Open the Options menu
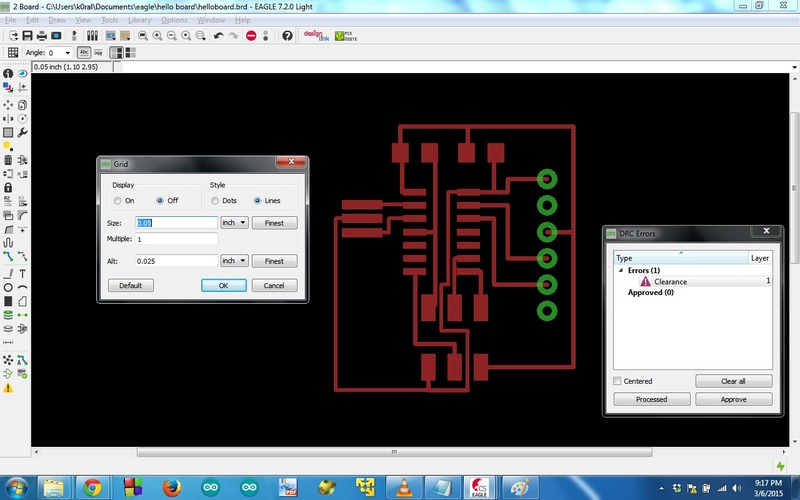 174,20
